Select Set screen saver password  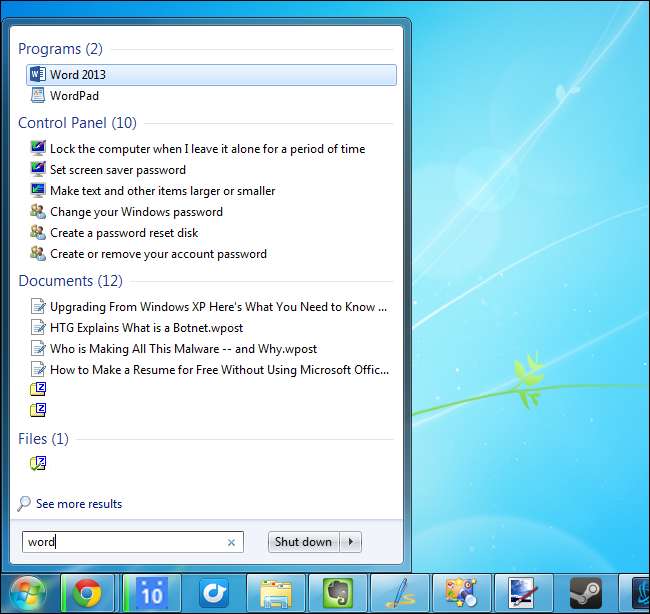(117, 170)
